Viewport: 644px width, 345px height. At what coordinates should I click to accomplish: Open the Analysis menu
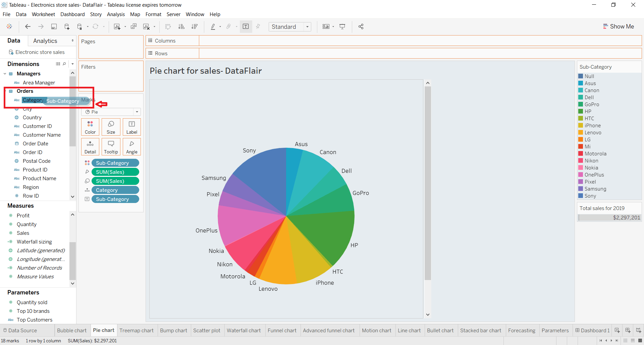[x=116, y=14]
